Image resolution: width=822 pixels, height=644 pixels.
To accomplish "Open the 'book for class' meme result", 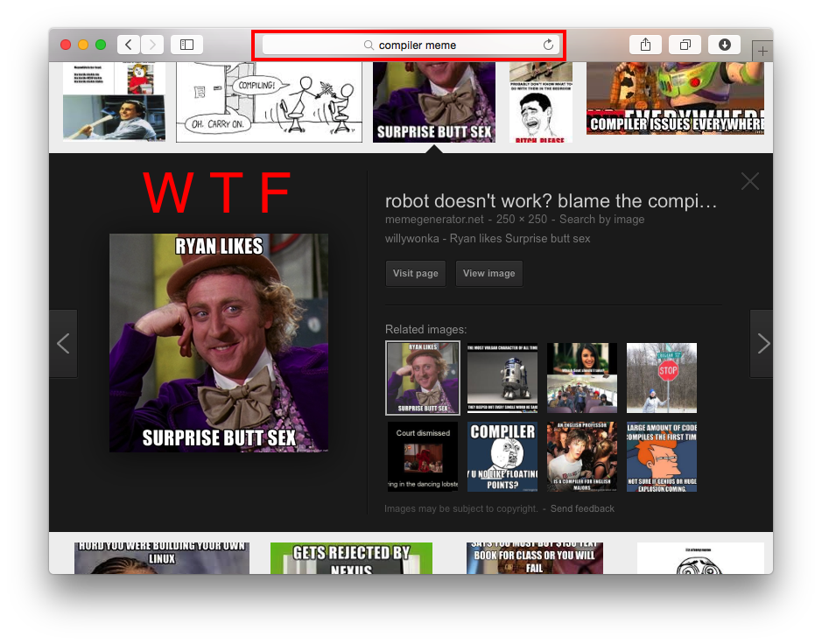I will [535, 558].
